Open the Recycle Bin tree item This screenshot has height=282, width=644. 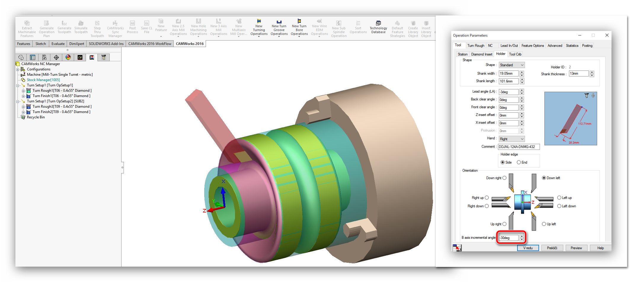click(x=36, y=117)
